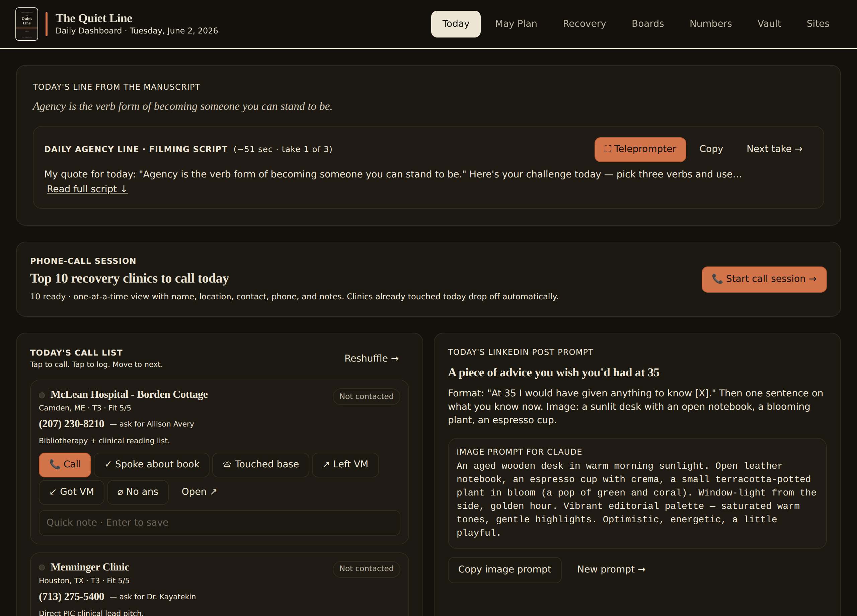Image resolution: width=857 pixels, height=616 pixels.
Task: Click 'Camden, ME · T3 · Fit 5/5' text
Action: tap(85, 408)
